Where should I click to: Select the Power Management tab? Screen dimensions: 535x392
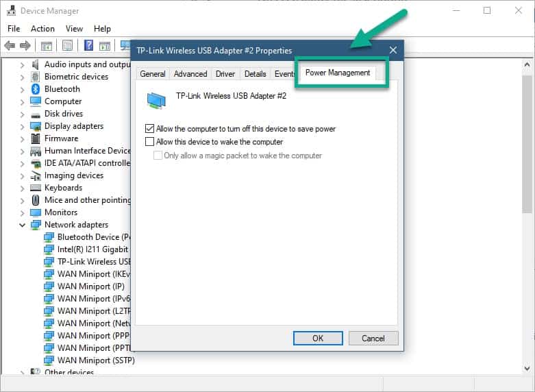[338, 73]
